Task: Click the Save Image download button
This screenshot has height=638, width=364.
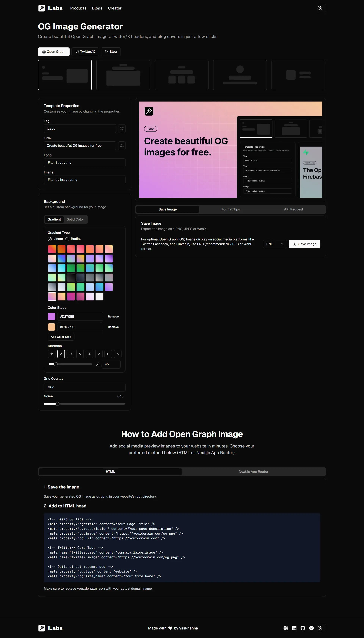Action: [304, 244]
